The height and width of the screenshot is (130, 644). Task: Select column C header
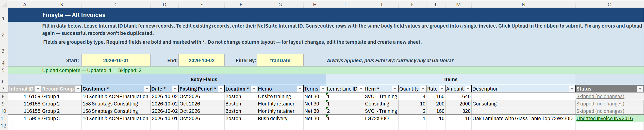tap(116, 4)
